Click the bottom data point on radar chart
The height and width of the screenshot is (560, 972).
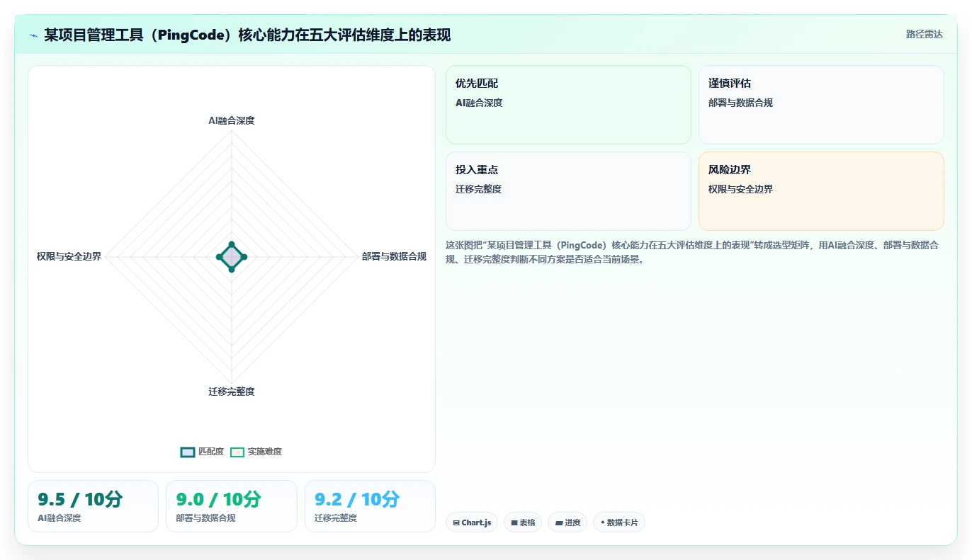232,269
